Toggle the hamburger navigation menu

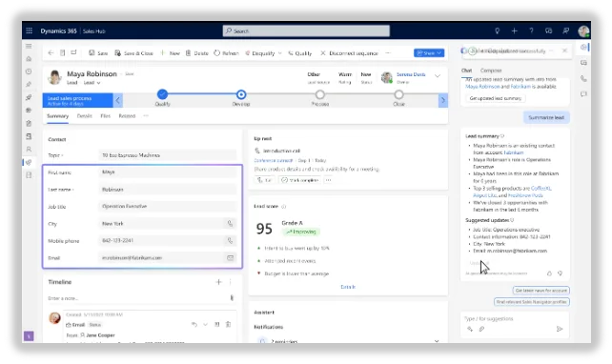29,46
